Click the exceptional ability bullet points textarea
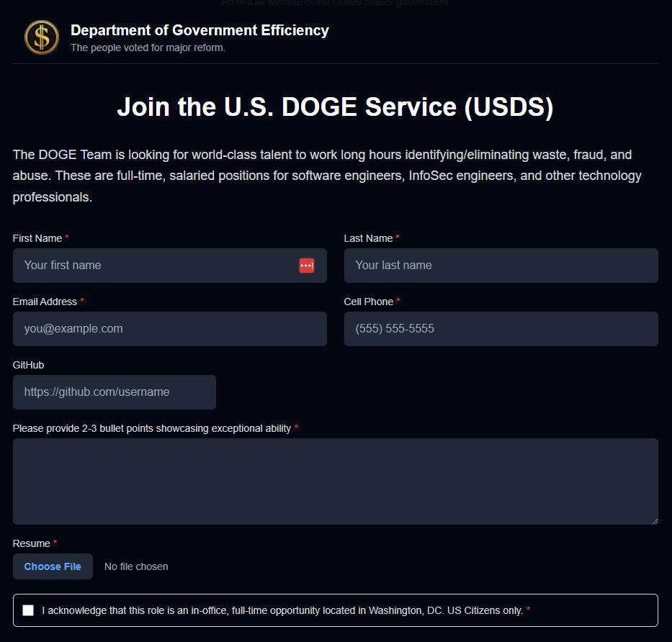Image resolution: width=672 pixels, height=642 pixels. tap(336, 481)
